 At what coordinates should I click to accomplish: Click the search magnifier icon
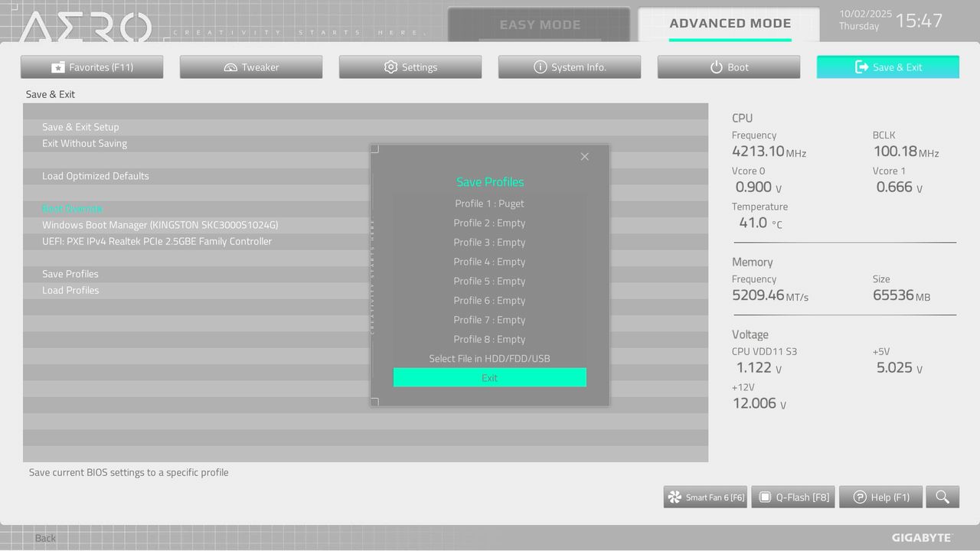point(942,497)
